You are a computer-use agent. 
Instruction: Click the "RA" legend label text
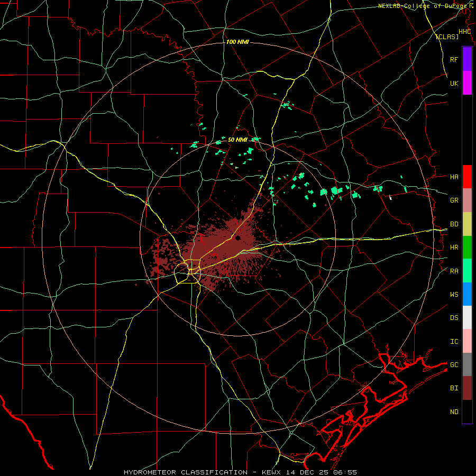454,271
